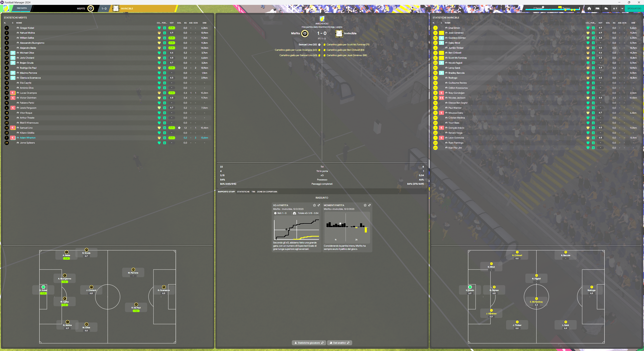Star the MOMENTI PARTITA panel
The height and width of the screenshot is (351, 644).
pyautogui.click(x=365, y=205)
